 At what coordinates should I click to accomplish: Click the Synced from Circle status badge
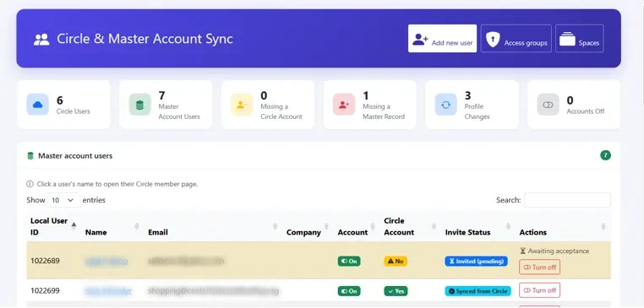[478, 291]
